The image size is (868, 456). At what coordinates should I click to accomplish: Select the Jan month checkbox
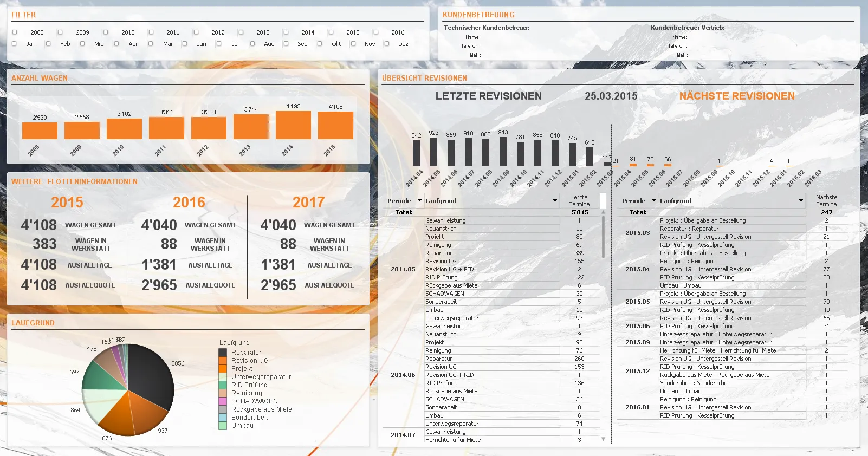coord(14,44)
